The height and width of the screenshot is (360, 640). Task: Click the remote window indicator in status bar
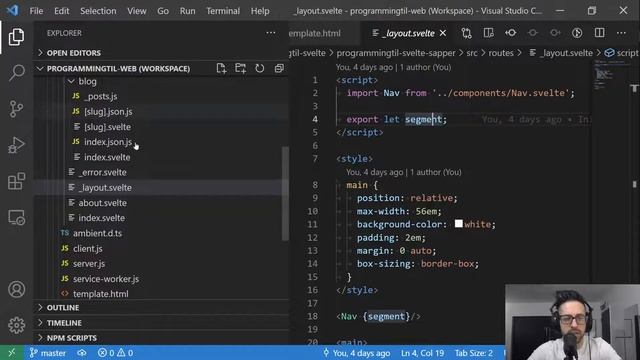click(x=11, y=353)
